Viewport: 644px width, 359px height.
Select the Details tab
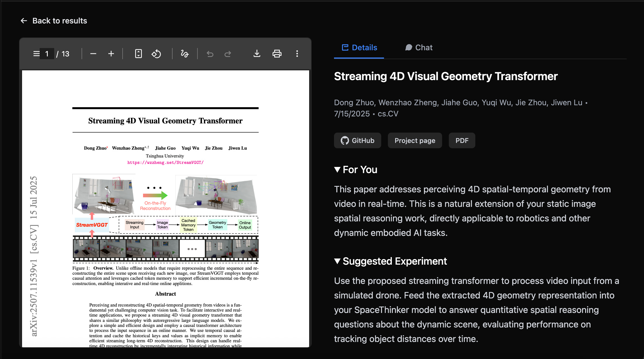click(x=359, y=47)
